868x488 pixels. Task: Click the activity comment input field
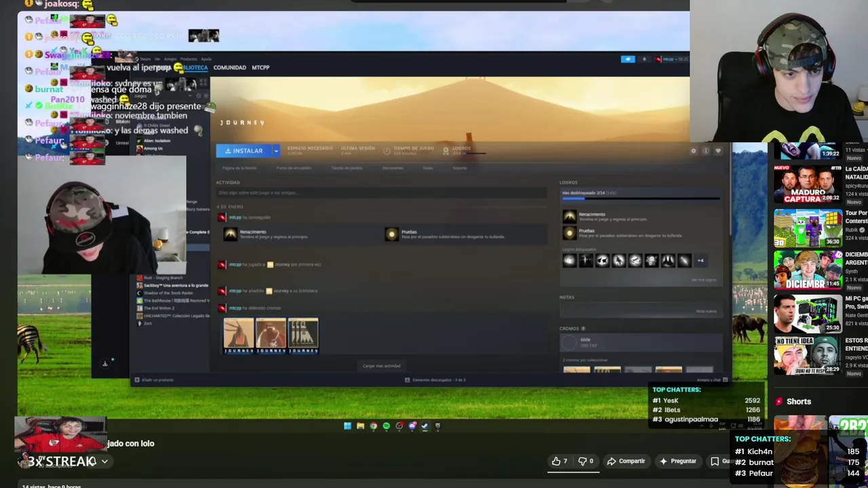(x=381, y=193)
